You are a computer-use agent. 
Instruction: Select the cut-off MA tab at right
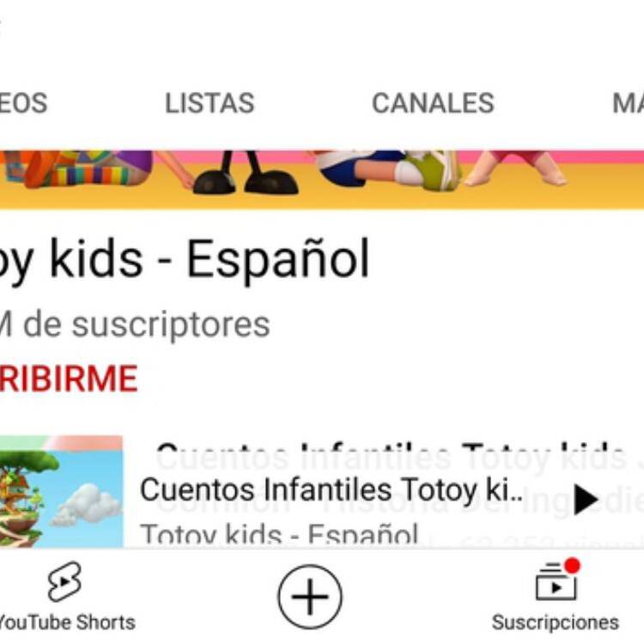628,103
